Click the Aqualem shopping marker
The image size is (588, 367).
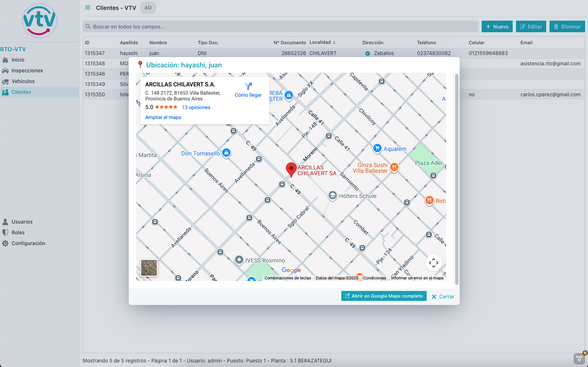pyautogui.click(x=377, y=148)
